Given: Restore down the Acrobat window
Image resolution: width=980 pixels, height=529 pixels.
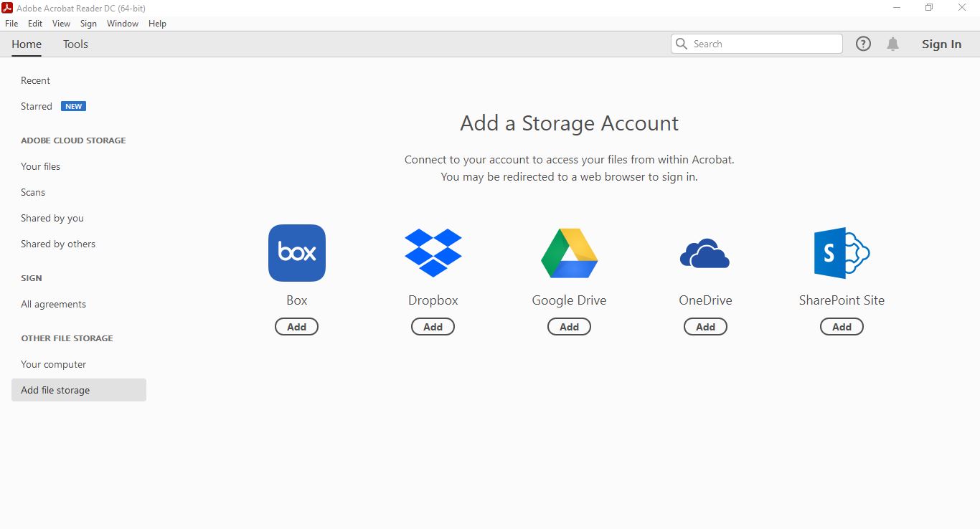Looking at the screenshot, I should [x=929, y=8].
